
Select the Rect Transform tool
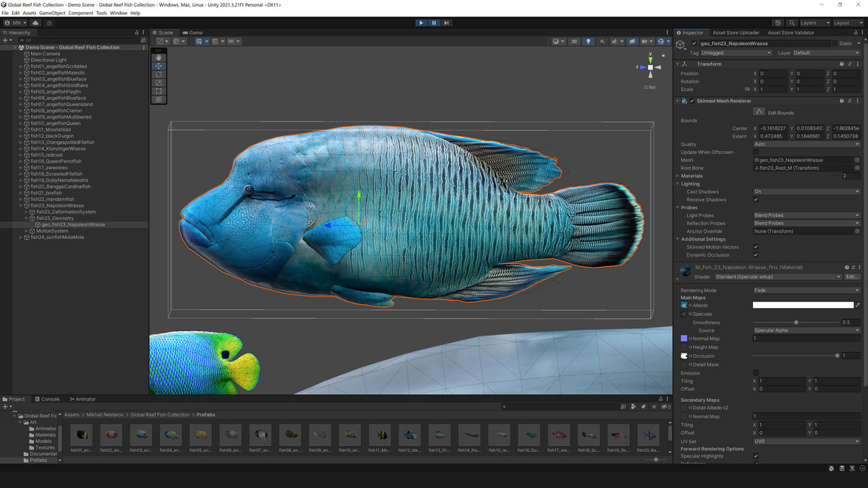coord(158,91)
